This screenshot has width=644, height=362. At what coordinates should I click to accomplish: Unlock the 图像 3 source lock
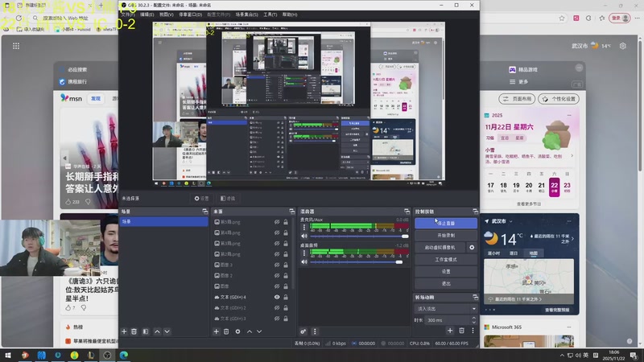click(x=286, y=265)
